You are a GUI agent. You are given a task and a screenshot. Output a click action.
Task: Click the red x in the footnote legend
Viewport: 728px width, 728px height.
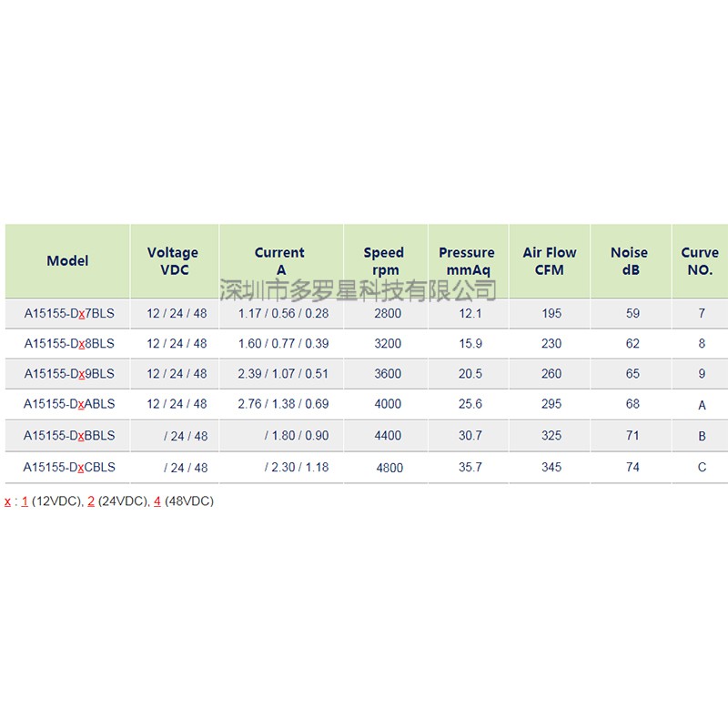click(x=7, y=501)
